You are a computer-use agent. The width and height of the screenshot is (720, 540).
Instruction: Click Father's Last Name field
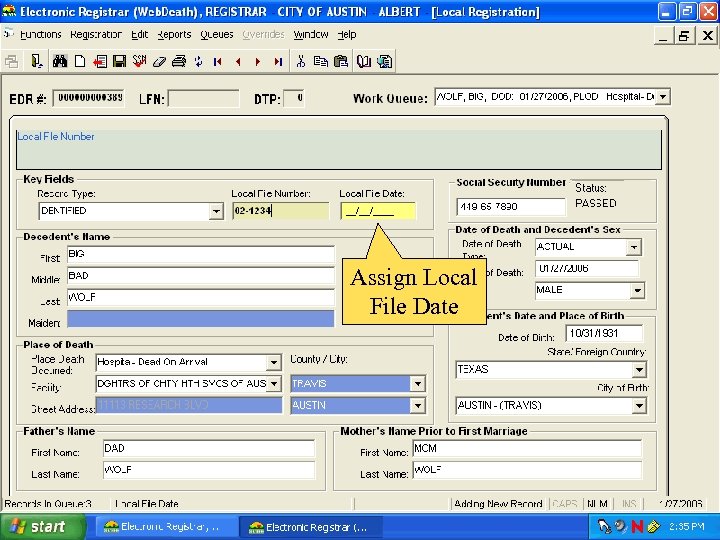pos(209,470)
